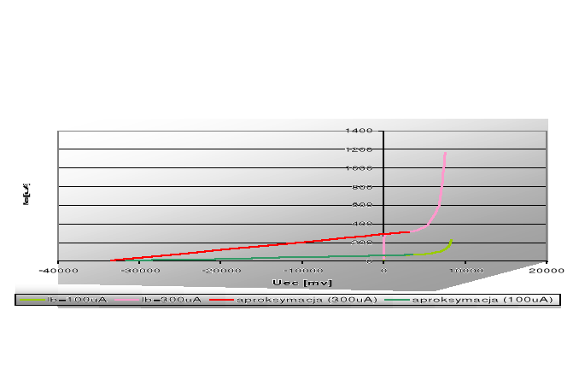Screen dimensions: 579x392
Task: Click the -30000 x-axis tick label
Action: coord(138,270)
